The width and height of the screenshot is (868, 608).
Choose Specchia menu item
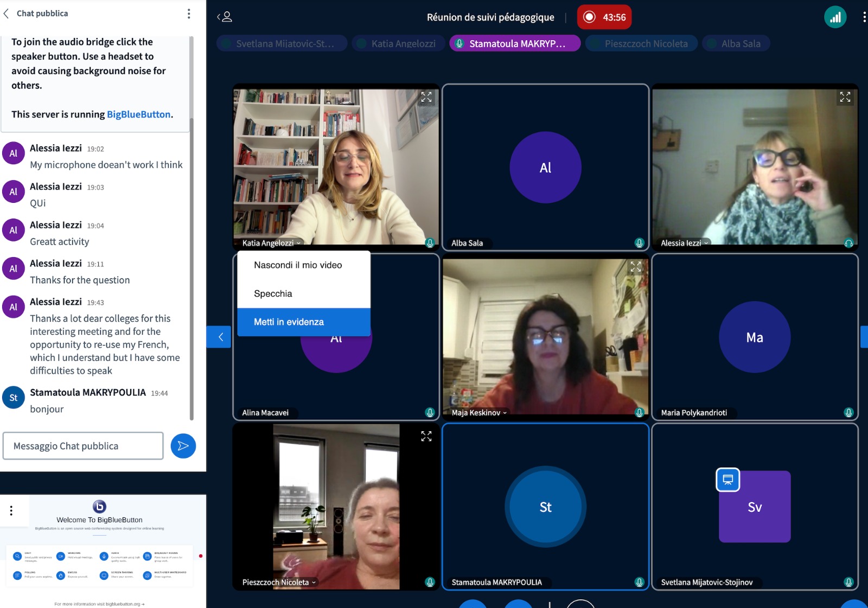pyautogui.click(x=304, y=293)
